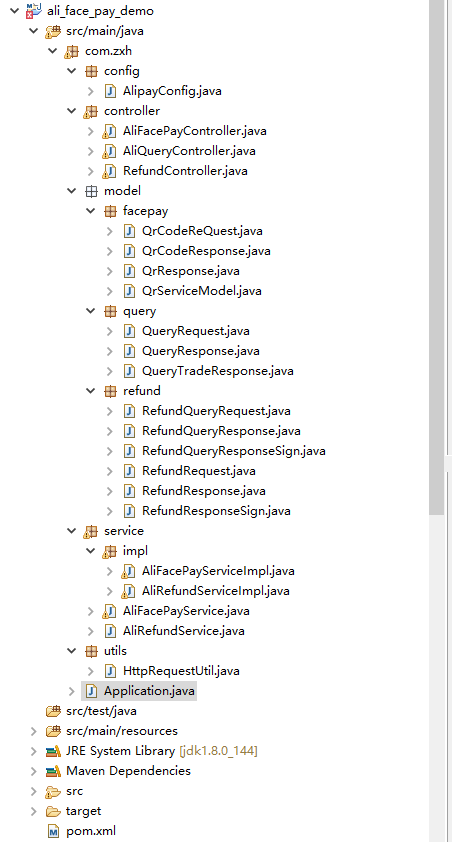Image resolution: width=452 pixels, height=842 pixels.
Task: Click the JRE System Library icon
Action: click(53, 751)
